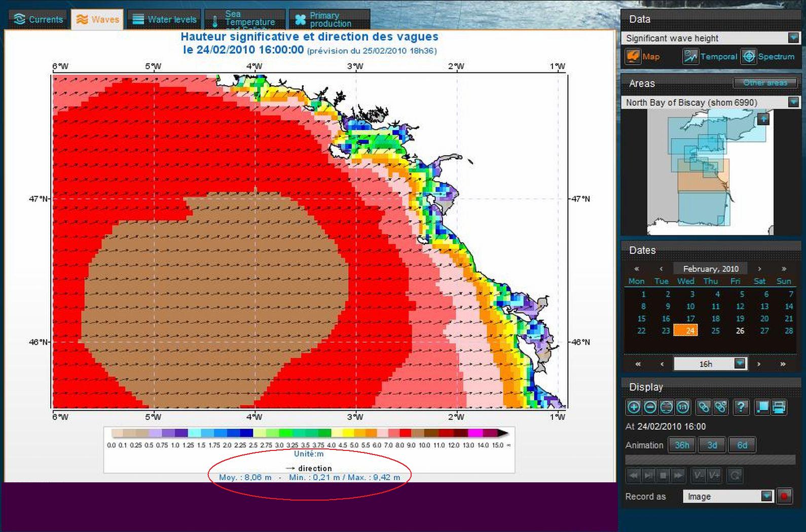Zoom in with the plus magnifier icon
The image size is (806, 532).
pyautogui.click(x=634, y=407)
